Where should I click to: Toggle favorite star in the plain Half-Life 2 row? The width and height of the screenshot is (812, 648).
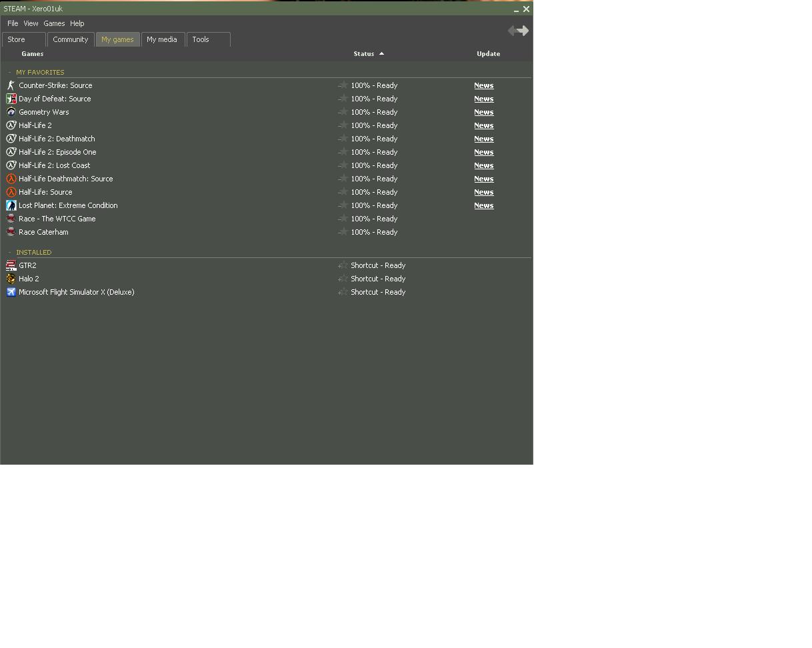tap(343, 125)
